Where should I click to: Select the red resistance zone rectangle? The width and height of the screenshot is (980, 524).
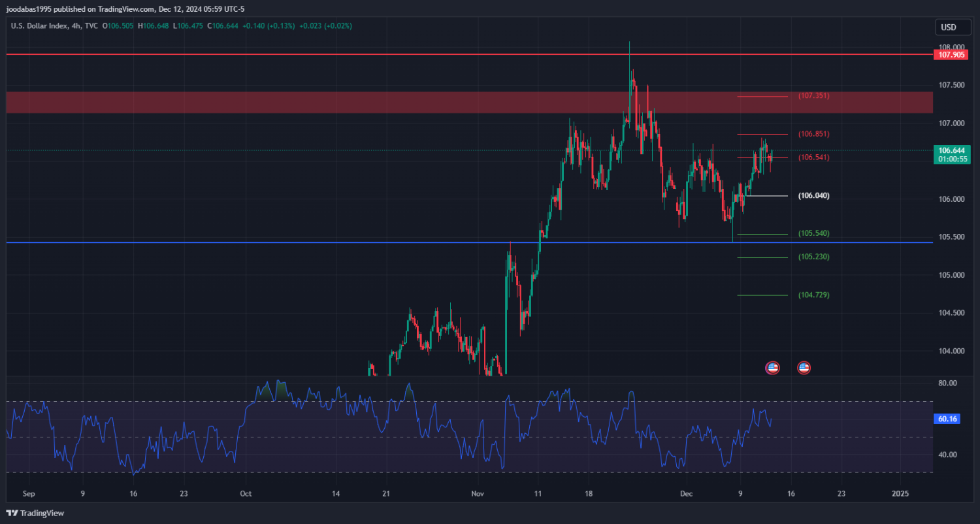392,102
